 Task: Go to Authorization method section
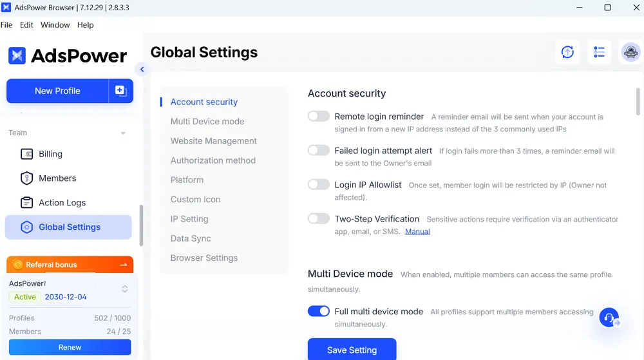[x=213, y=160]
